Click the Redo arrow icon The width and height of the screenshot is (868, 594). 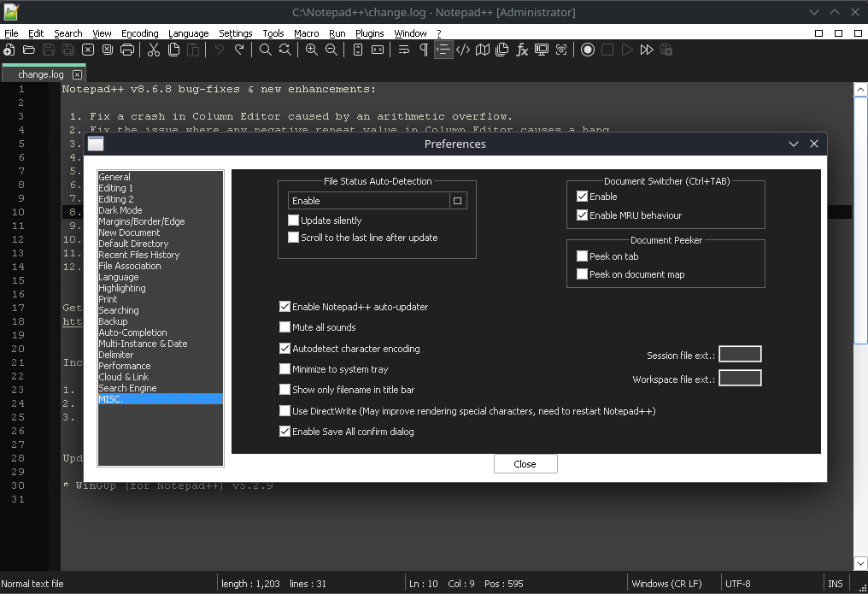[239, 50]
